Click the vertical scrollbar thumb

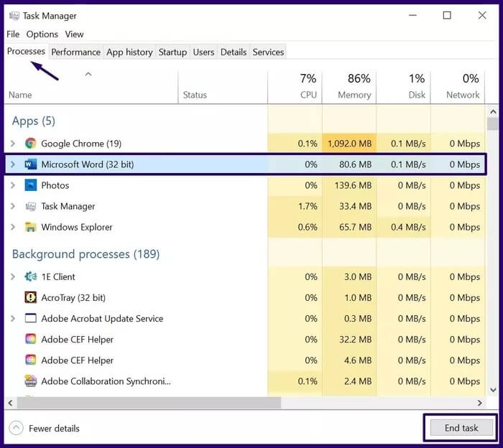493,123
